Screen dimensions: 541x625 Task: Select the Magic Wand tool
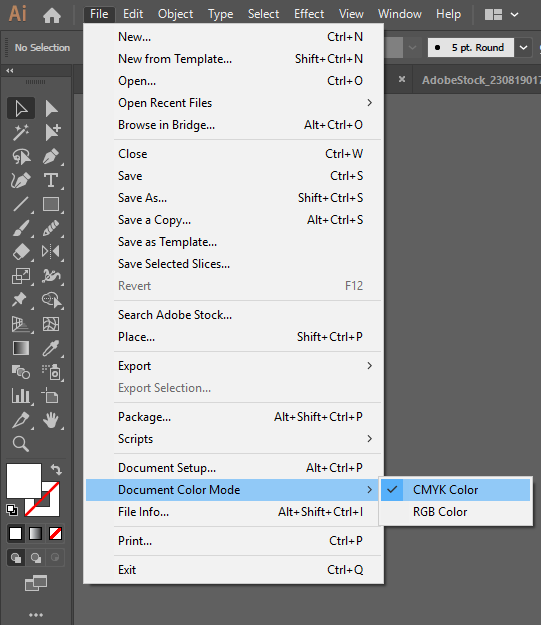pos(21,132)
